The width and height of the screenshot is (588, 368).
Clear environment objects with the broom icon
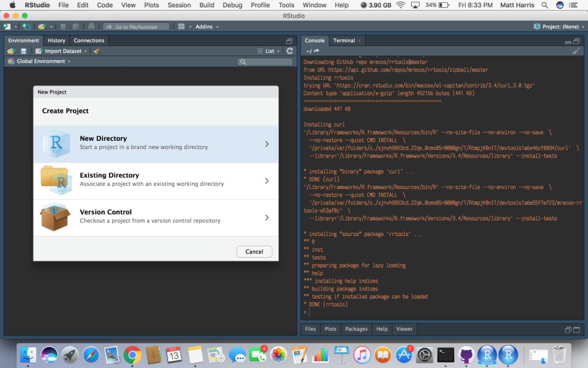97,51
